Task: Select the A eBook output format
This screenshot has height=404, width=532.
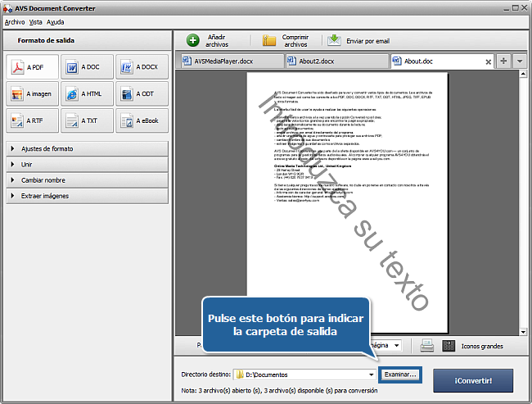Action: (x=142, y=120)
